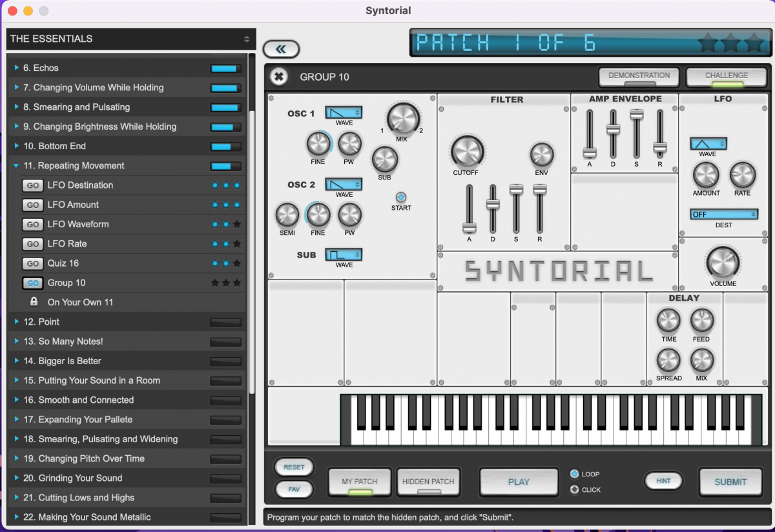Open the LFO Dest dropdown showing OFF
The image size is (775, 532).
(x=723, y=214)
